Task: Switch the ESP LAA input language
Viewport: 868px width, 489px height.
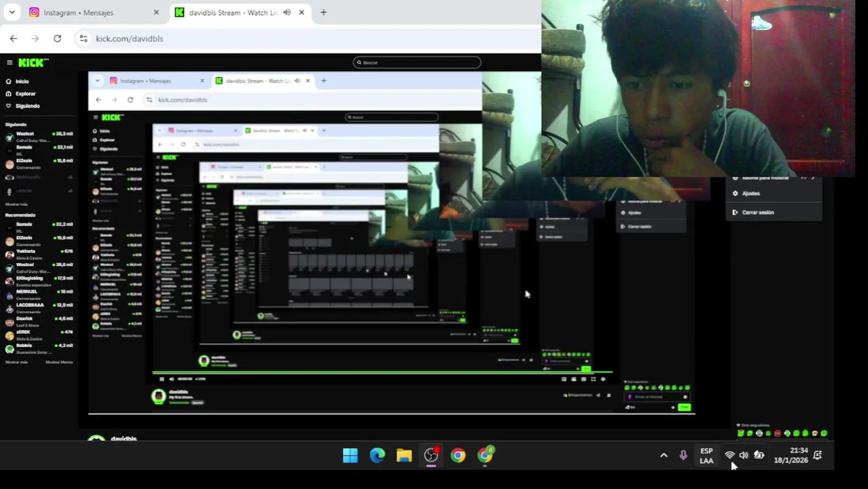Action: pyautogui.click(x=706, y=456)
